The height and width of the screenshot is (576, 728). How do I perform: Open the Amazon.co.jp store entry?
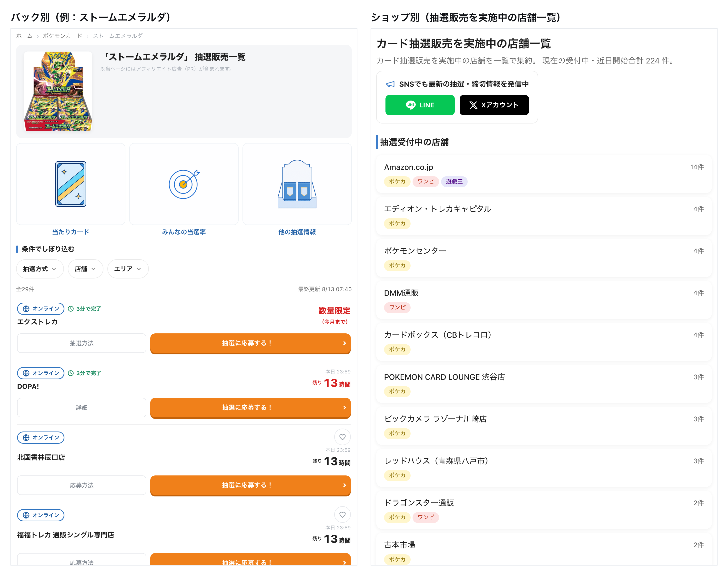(x=544, y=174)
